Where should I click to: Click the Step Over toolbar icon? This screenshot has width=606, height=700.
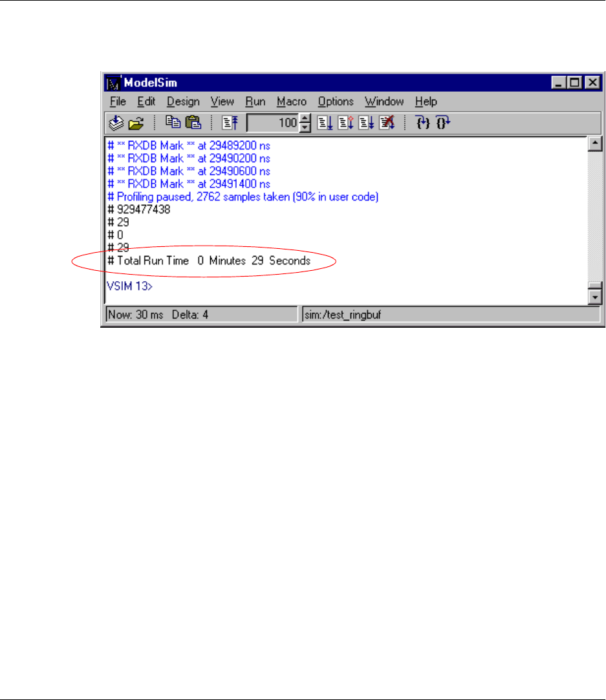(443, 122)
